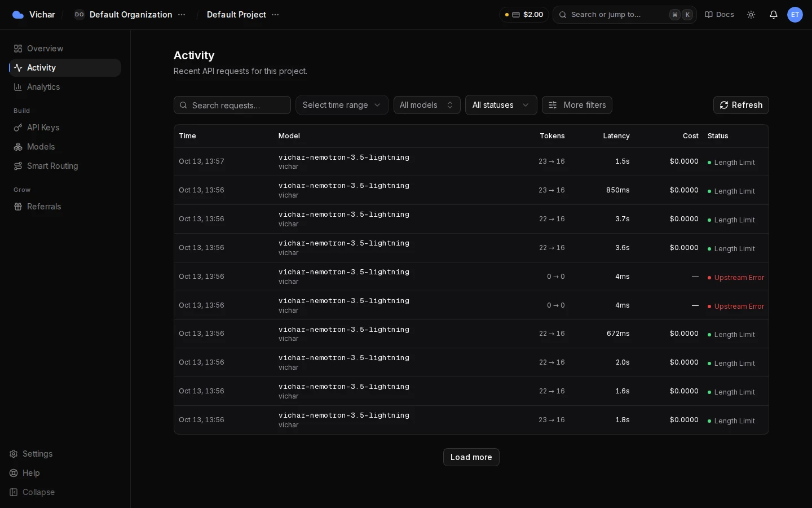812x508 pixels.
Task: Open the ET user avatar menu
Action: tap(795, 15)
